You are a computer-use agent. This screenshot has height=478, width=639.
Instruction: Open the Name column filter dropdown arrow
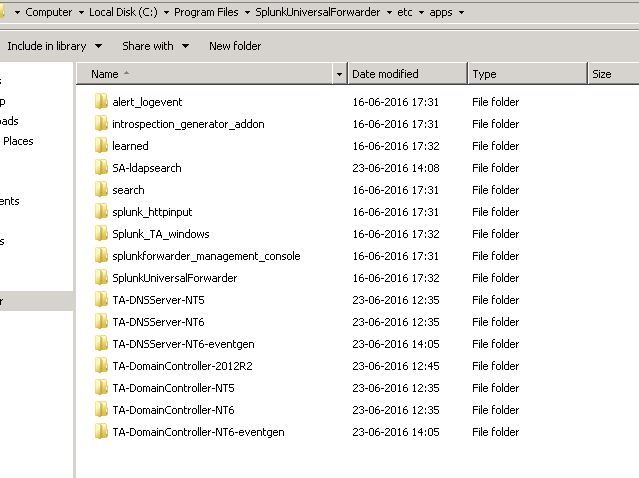coord(340,74)
